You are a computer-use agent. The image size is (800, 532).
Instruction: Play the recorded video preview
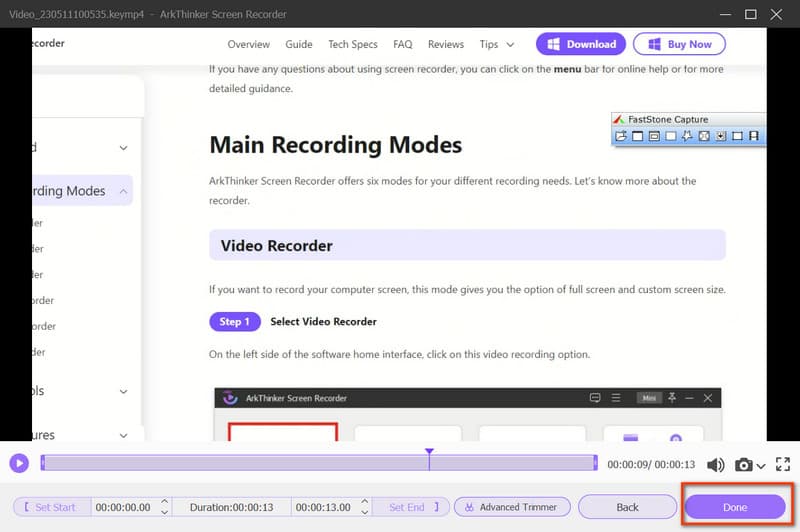[x=19, y=463]
